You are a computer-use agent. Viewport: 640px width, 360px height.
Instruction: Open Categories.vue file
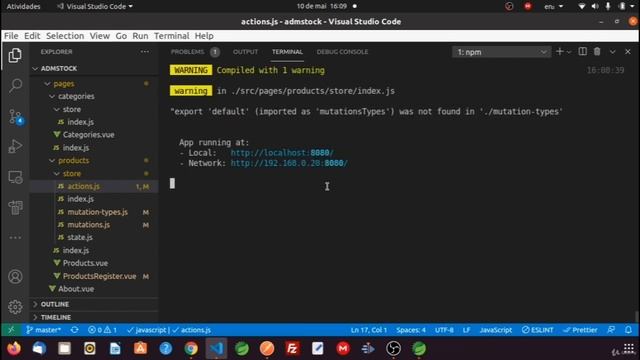click(94, 135)
